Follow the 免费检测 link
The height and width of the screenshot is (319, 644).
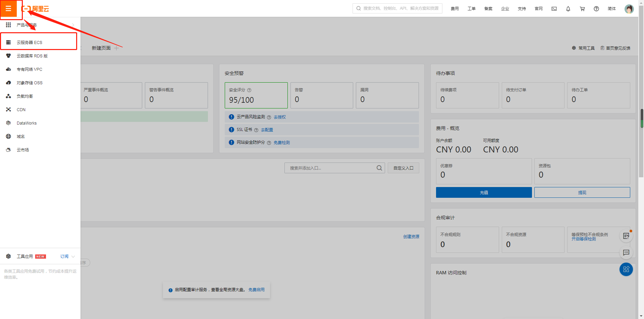pos(281,142)
